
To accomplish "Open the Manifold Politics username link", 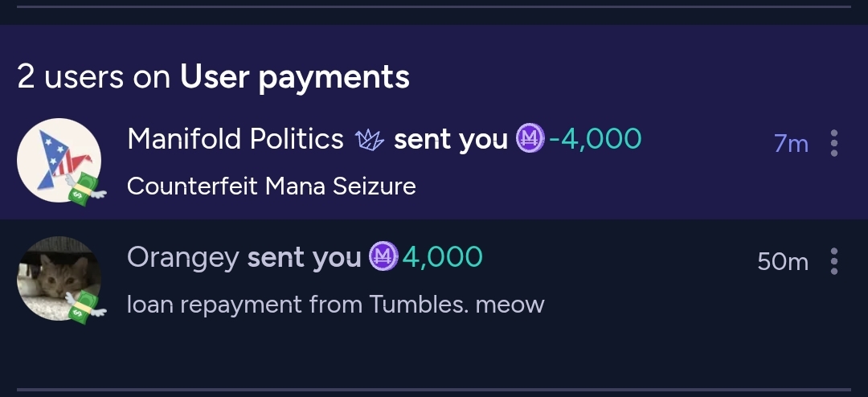I will tap(235, 138).
